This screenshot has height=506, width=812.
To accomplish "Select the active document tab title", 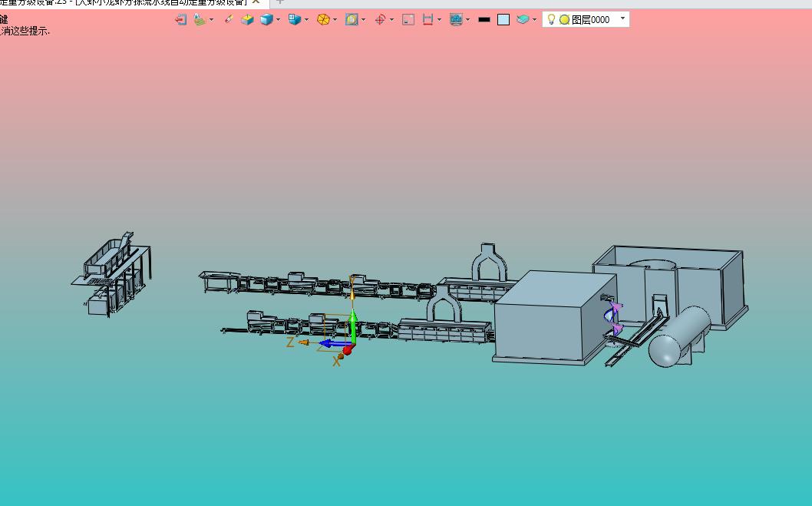I will pos(124,2).
